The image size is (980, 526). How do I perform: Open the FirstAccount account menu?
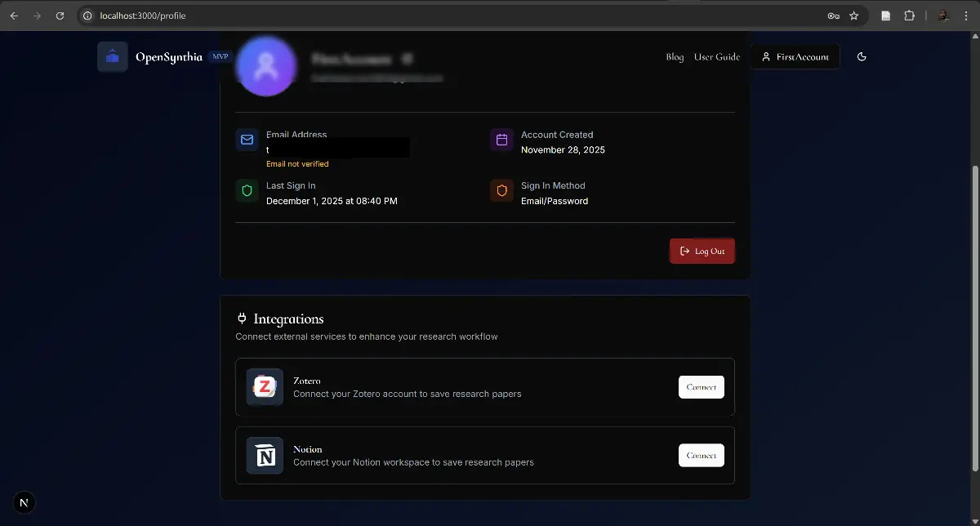pyautogui.click(x=794, y=56)
